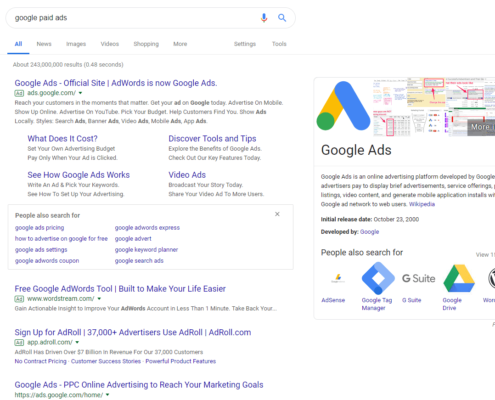495x400 pixels.
Task: Search for google keyword planner
Action: [x=146, y=250]
